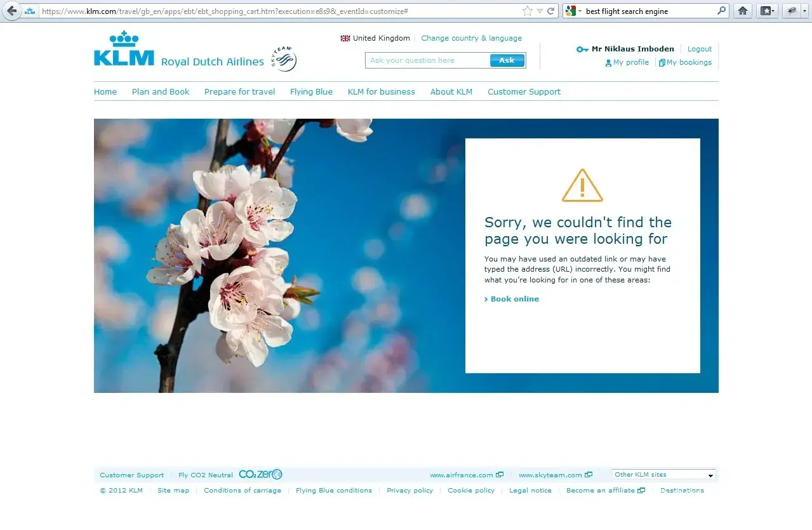Bookmark this page with the star icon
The height and width of the screenshot is (530, 812).
click(x=527, y=11)
